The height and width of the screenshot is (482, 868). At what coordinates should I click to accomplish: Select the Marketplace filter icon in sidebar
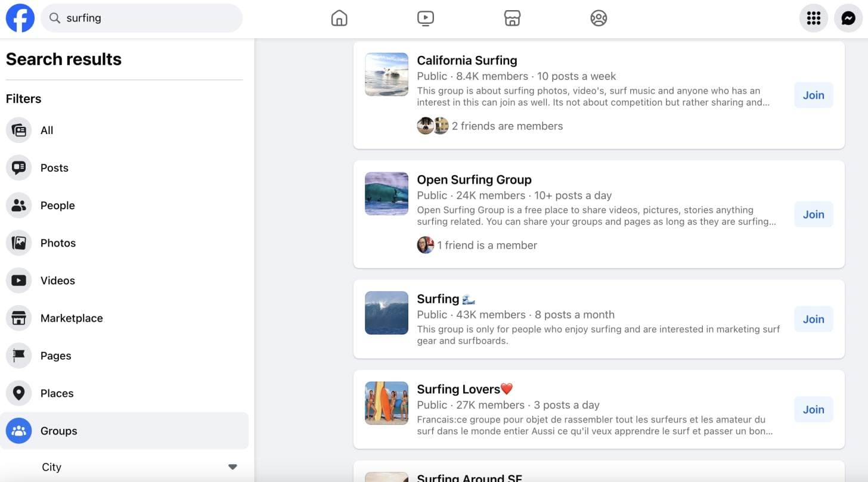tap(18, 318)
